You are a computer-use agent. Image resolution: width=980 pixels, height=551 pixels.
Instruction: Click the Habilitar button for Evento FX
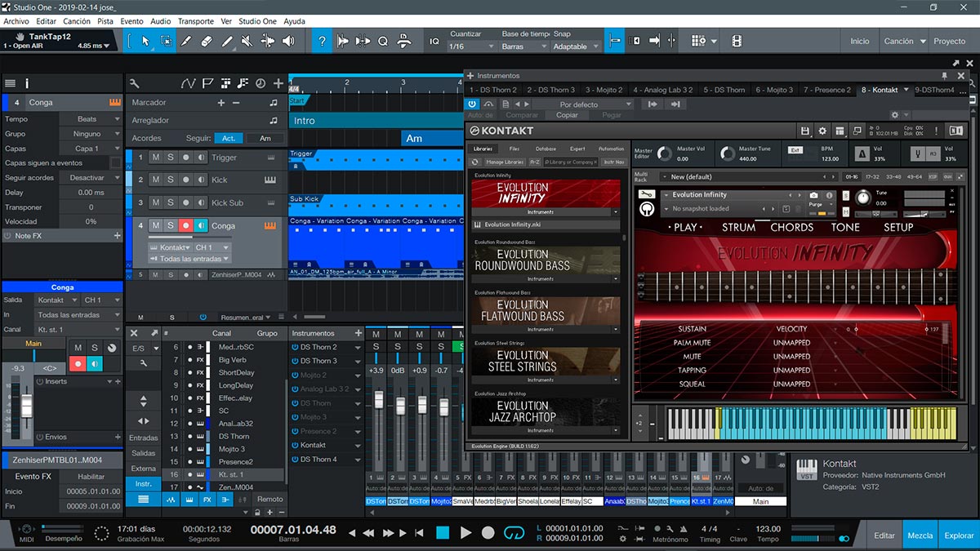tap(91, 477)
